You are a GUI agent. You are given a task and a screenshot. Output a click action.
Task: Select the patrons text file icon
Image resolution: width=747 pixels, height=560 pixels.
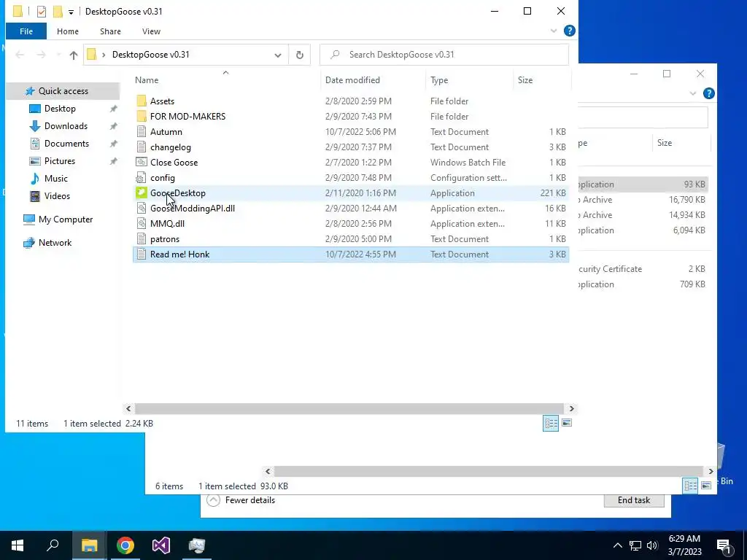click(x=141, y=239)
